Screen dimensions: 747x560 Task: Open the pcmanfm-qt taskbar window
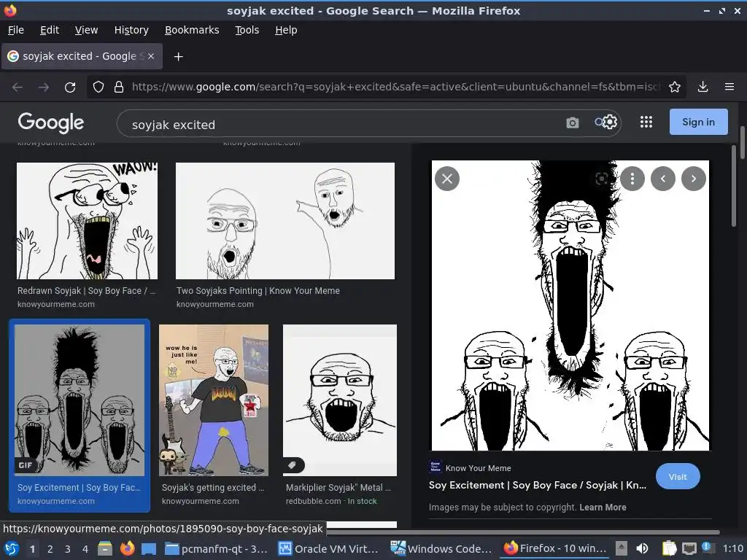click(216, 549)
